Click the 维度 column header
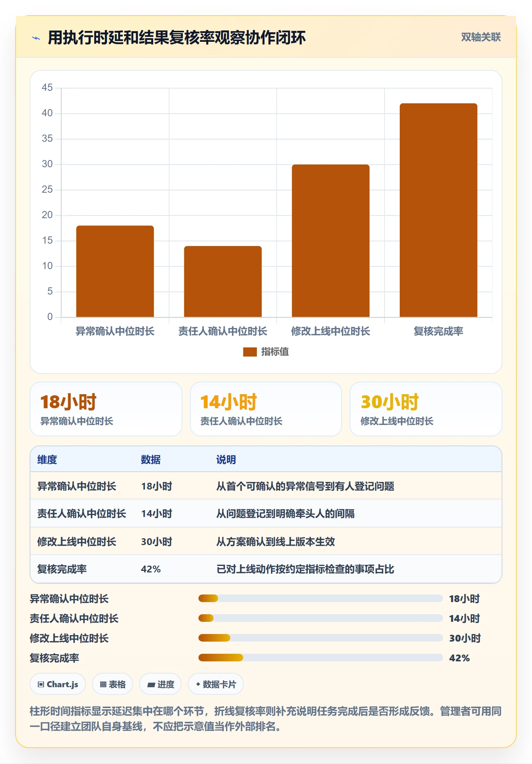 point(47,460)
